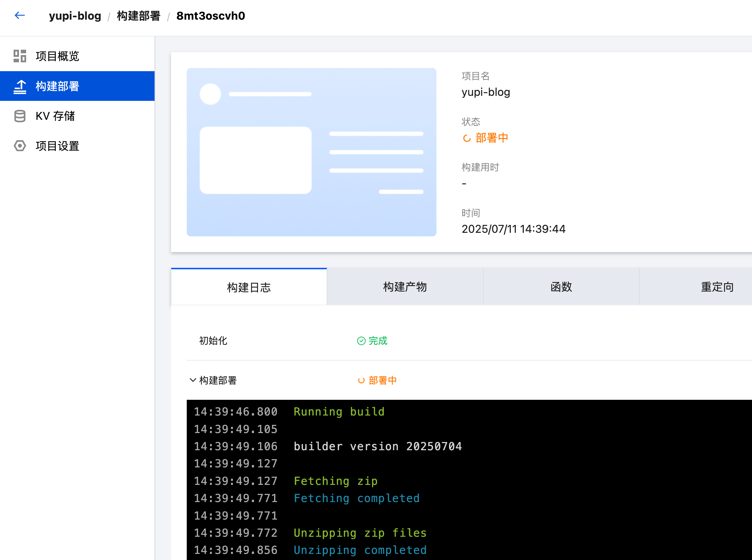
Task: Click the orange spinner beside status 部署中
Action: tap(467, 138)
